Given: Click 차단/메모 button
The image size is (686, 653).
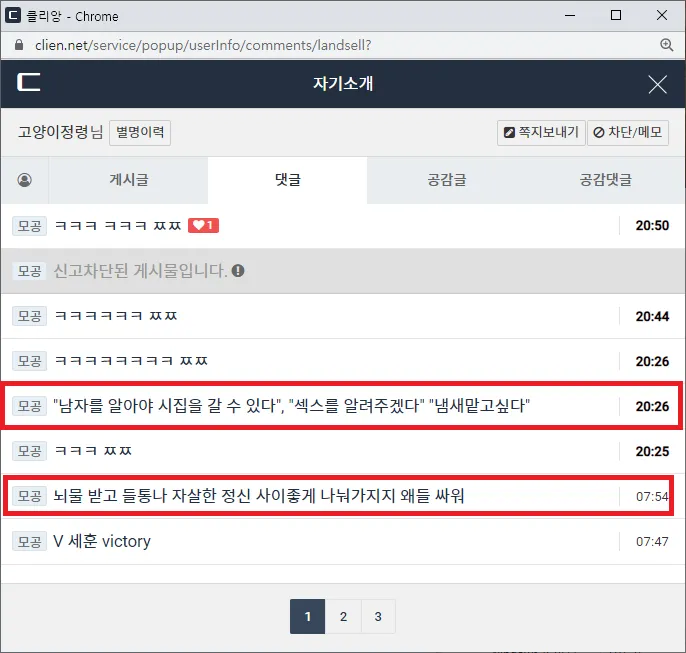Looking at the screenshot, I should 628,133.
